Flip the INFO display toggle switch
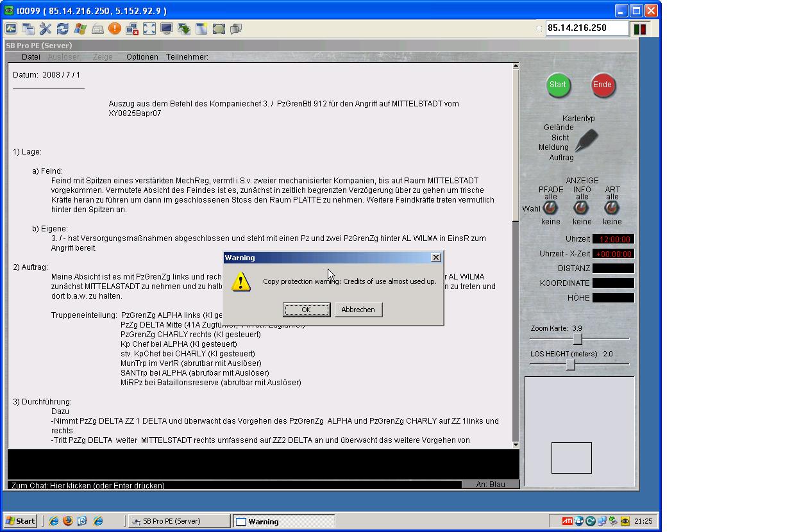The height and width of the screenshot is (532, 808). pos(581,208)
